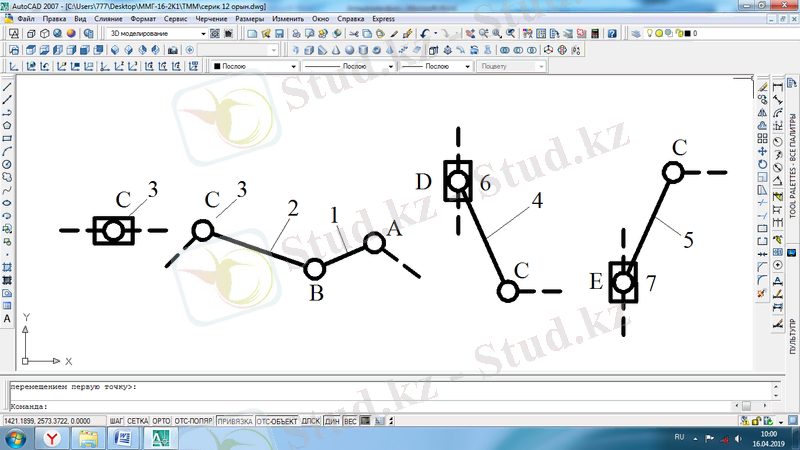Click the Save floppy disk icon

pos(279,34)
